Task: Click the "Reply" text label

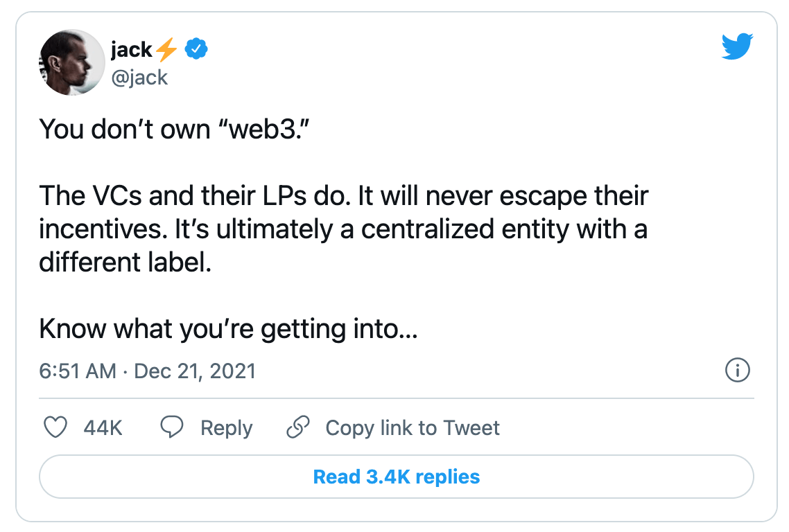Action: (226, 428)
